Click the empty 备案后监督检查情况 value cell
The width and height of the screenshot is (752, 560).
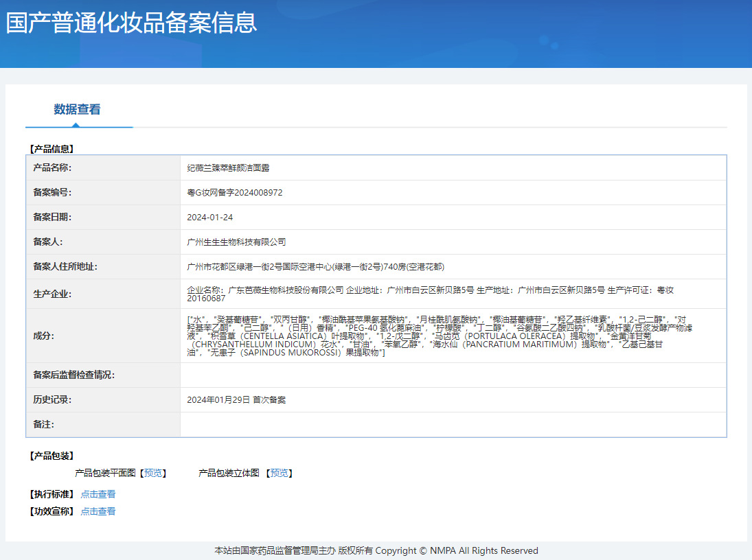click(453, 375)
